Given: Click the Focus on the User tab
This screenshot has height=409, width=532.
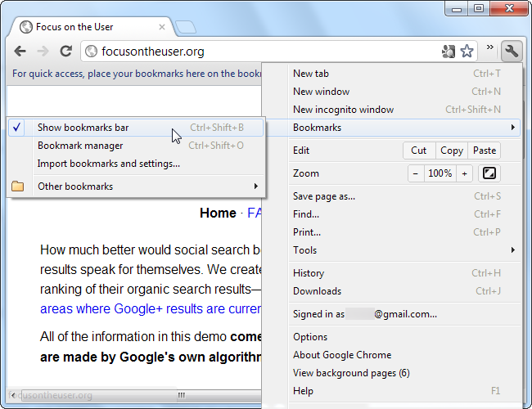Looking at the screenshot, I should pos(92,27).
